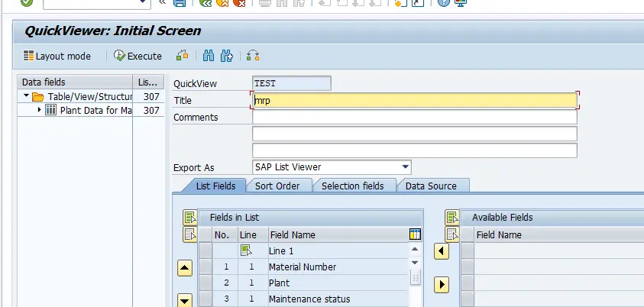Click the table column settings icon
Image resolution: width=644 pixels, height=307 pixels.
(x=415, y=234)
